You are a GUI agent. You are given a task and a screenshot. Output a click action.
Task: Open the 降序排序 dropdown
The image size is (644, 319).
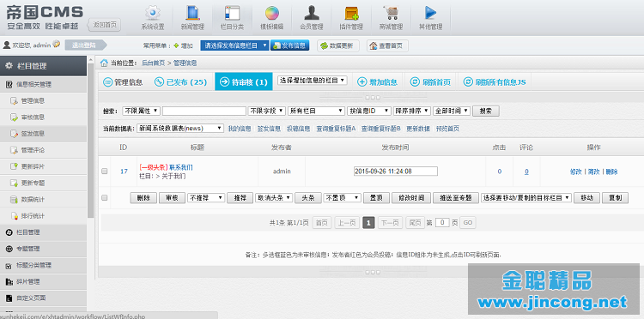(412, 111)
